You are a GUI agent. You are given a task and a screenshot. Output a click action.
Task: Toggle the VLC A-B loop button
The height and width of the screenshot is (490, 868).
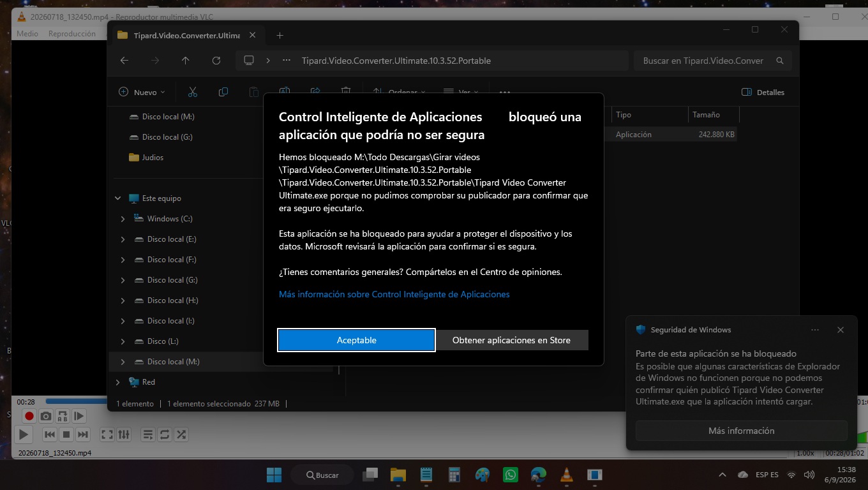[x=62, y=417]
